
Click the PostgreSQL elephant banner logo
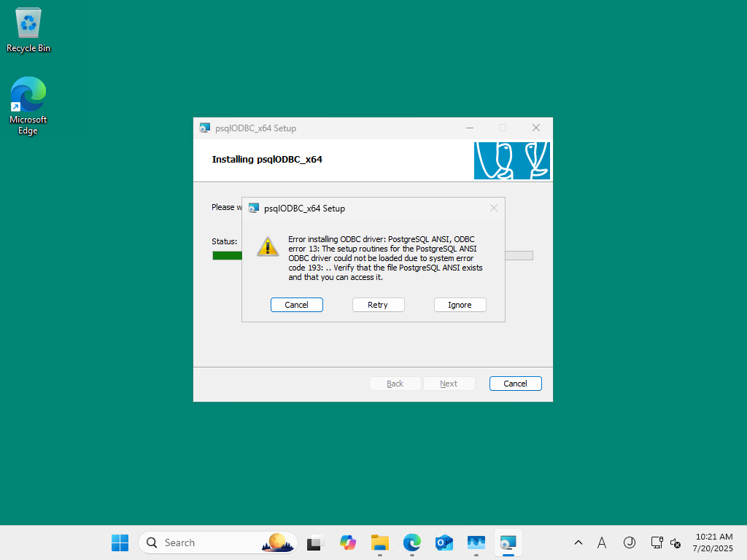511,160
